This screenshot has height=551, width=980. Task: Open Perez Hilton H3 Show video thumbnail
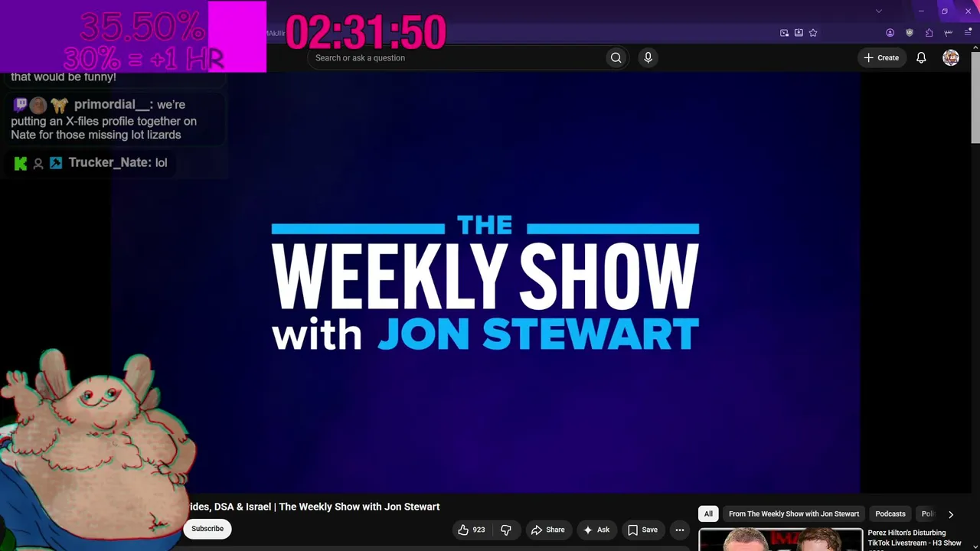click(781, 540)
